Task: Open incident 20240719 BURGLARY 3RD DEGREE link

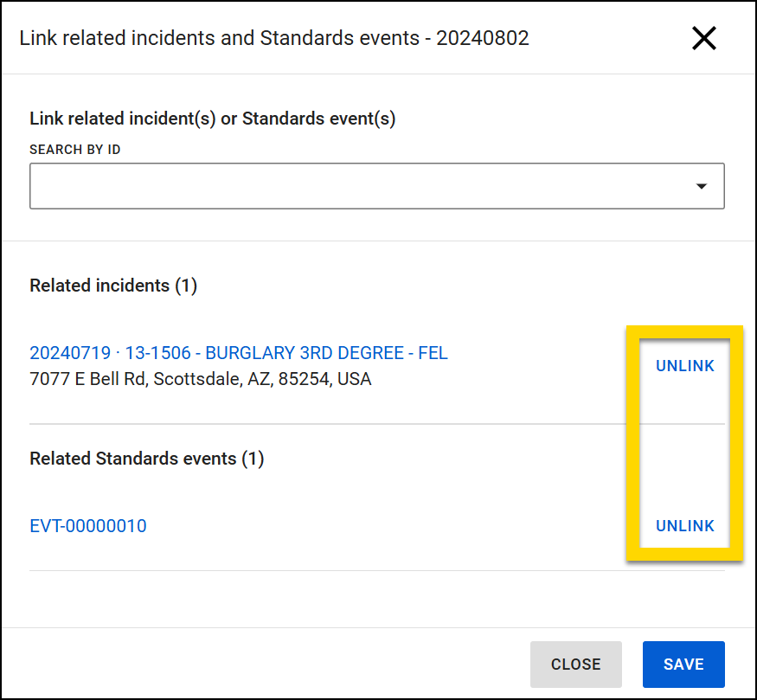Action: (239, 352)
